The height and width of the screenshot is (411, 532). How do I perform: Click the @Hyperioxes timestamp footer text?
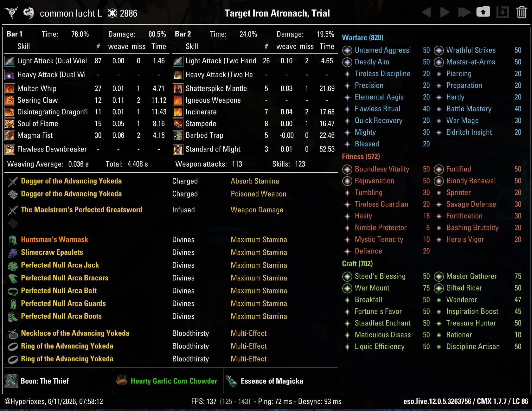[x=54, y=401]
